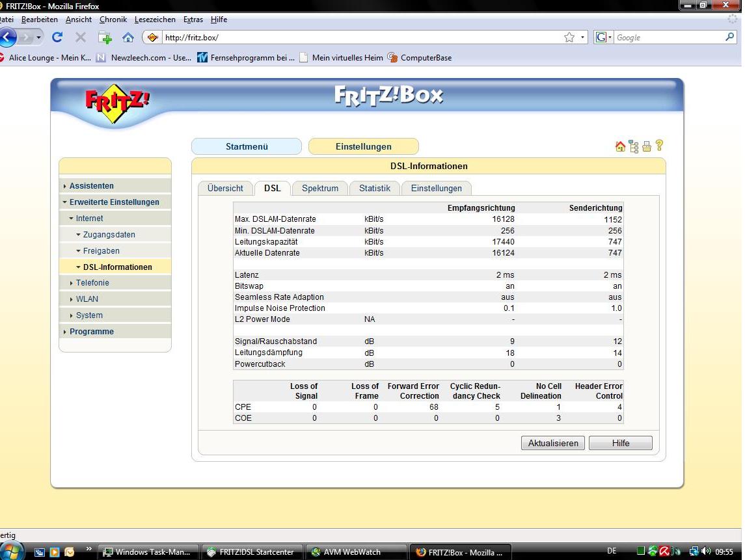Bookmark this page with the star icon
Image resolution: width=745 pixels, height=560 pixels.
coord(569,37)
